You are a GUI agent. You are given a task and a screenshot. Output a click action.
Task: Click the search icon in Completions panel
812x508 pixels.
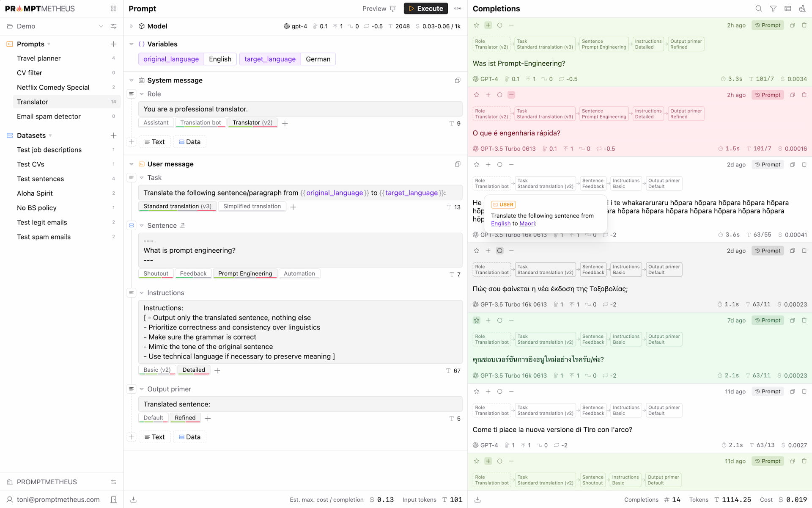coord(759,8)
